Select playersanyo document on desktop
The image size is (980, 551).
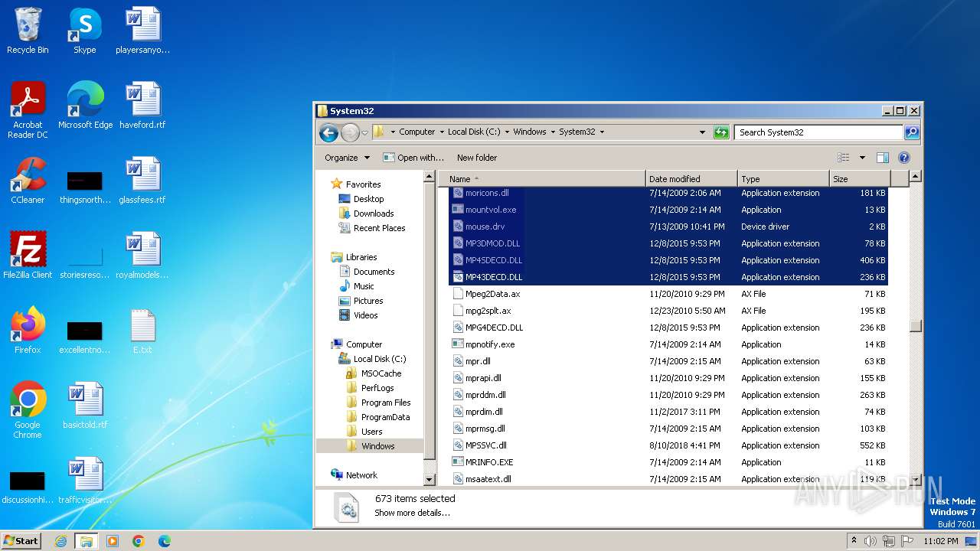click(x=142, y=31)
